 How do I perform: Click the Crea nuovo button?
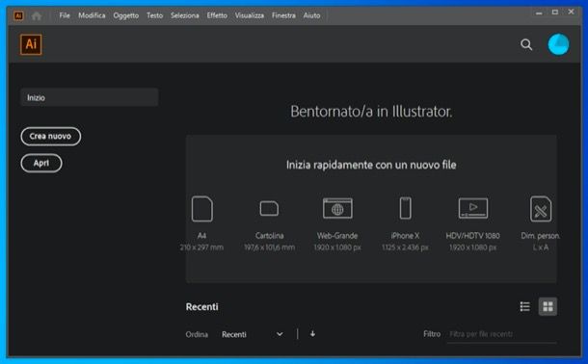tap(51, 137)
